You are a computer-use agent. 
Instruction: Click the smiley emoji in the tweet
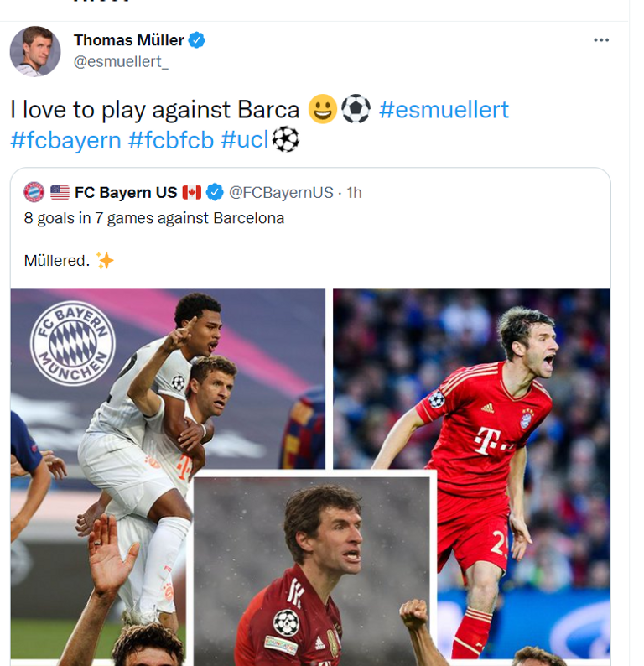[x=322, y=109]
